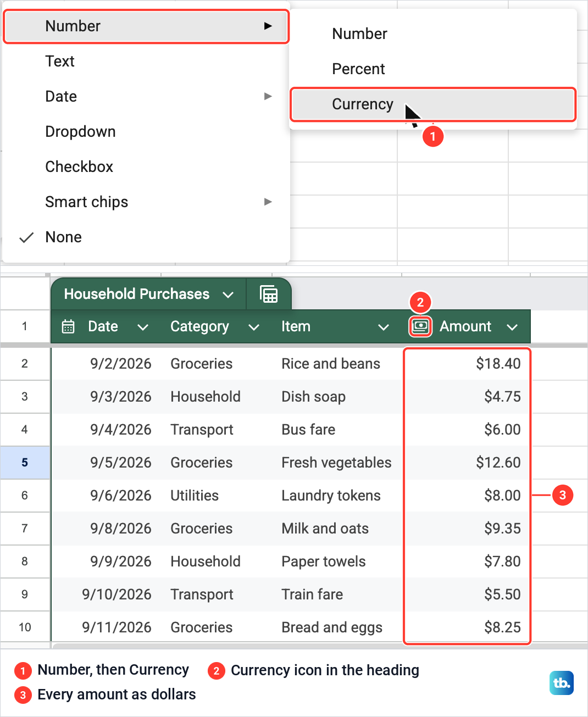Viewport: 588px width, 717px height.
Task: Select the Item column header
Action: [296, 326]
